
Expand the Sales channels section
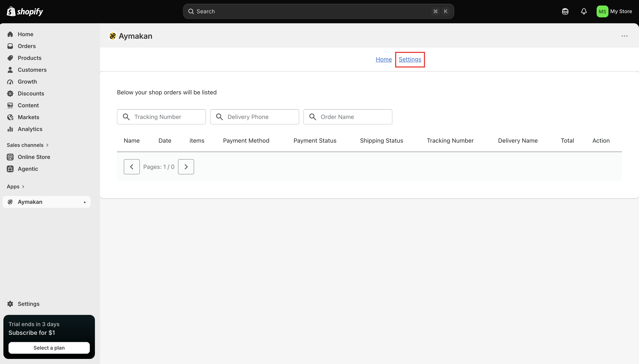(28, 145)
